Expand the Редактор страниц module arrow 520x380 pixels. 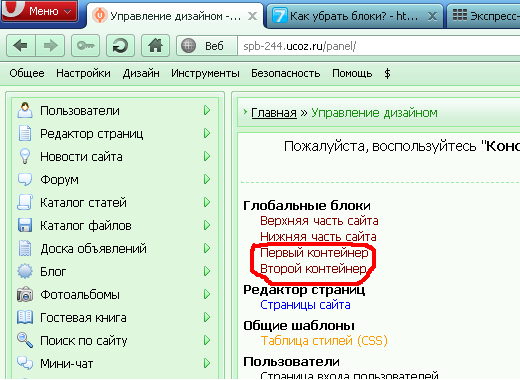pyautogui.click(x=207, y=133)
